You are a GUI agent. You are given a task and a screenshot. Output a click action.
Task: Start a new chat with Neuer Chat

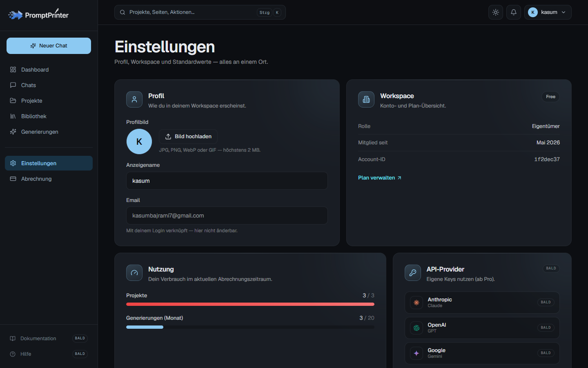[49, 46]
